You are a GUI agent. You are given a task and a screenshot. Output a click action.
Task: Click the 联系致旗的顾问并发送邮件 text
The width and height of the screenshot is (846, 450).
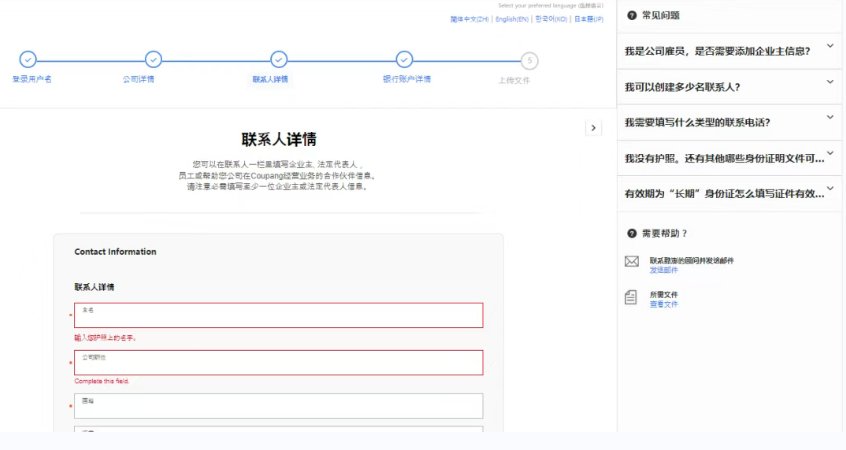coord(692,261)
